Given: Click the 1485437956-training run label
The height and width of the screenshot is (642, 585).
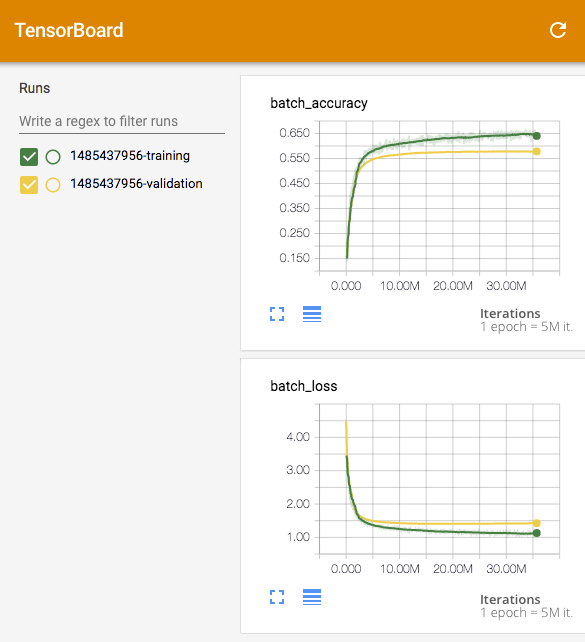Looking at the screenshot, I should (x=130, y=156).
